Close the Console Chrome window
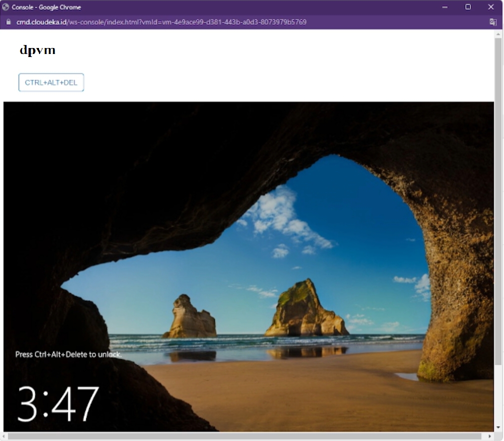 [490, 7]
